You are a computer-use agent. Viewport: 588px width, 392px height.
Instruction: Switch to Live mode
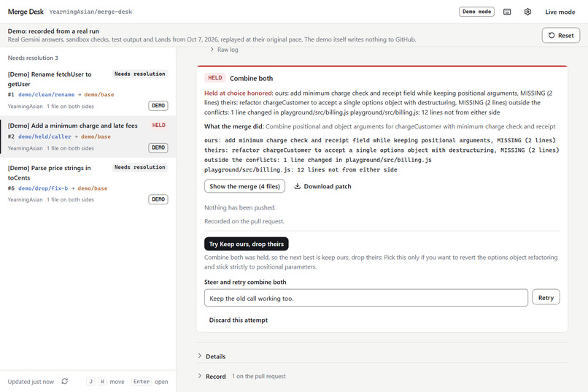point(560,12)
